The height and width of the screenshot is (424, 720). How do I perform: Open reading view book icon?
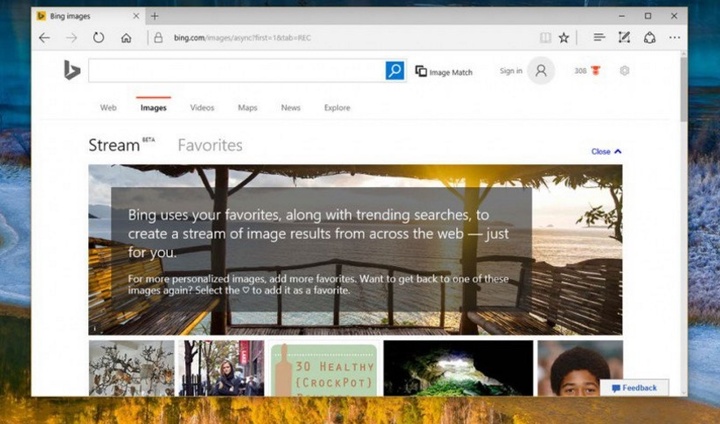[545, 38]
